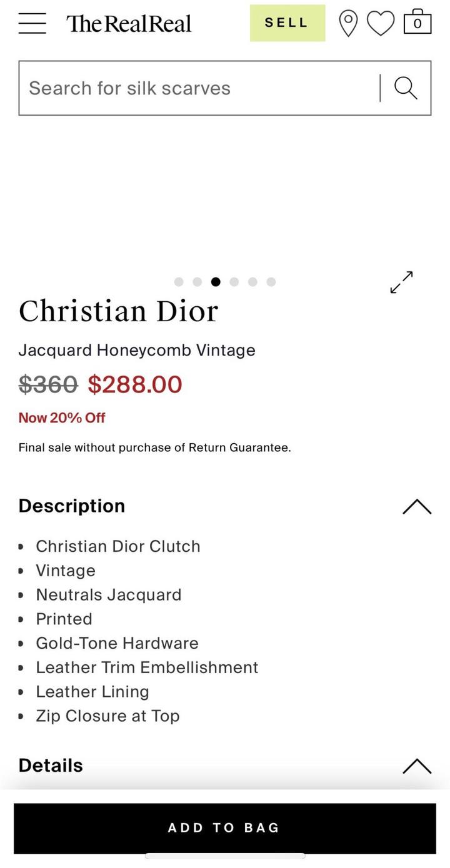Screen dimensions: 450x868
Task: Open the Christian Dior designer link
Action: tap(118, 311)
